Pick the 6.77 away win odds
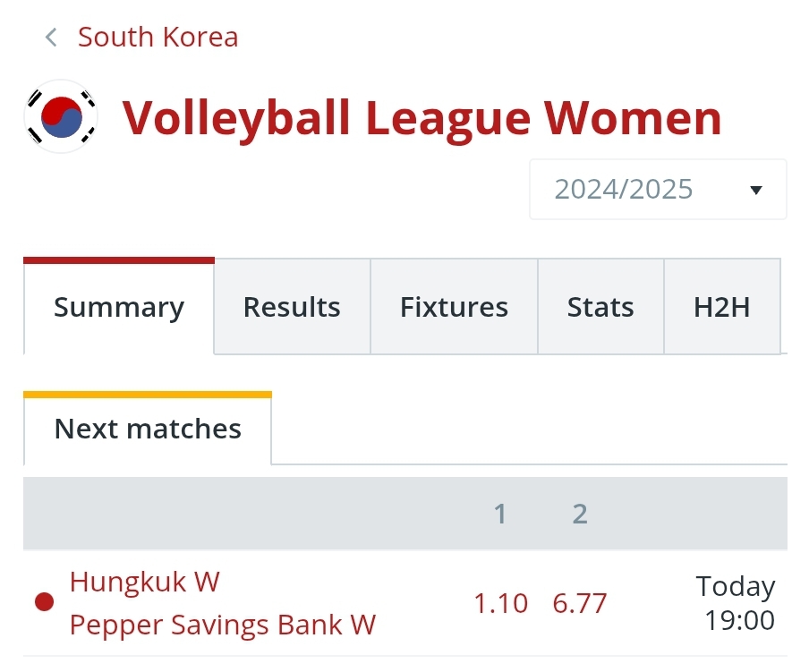 pyautogui.click(x=580, y=604)
